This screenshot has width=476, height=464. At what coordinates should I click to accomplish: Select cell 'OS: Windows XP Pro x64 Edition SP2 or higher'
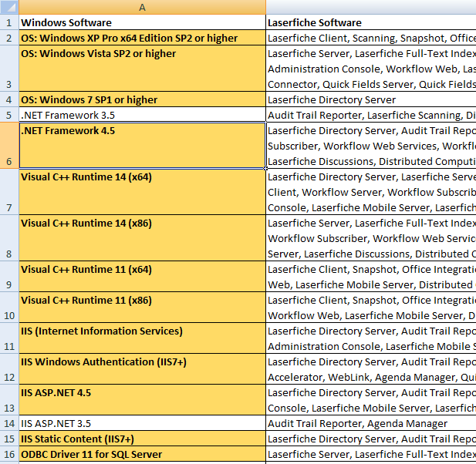click(143, 38)
